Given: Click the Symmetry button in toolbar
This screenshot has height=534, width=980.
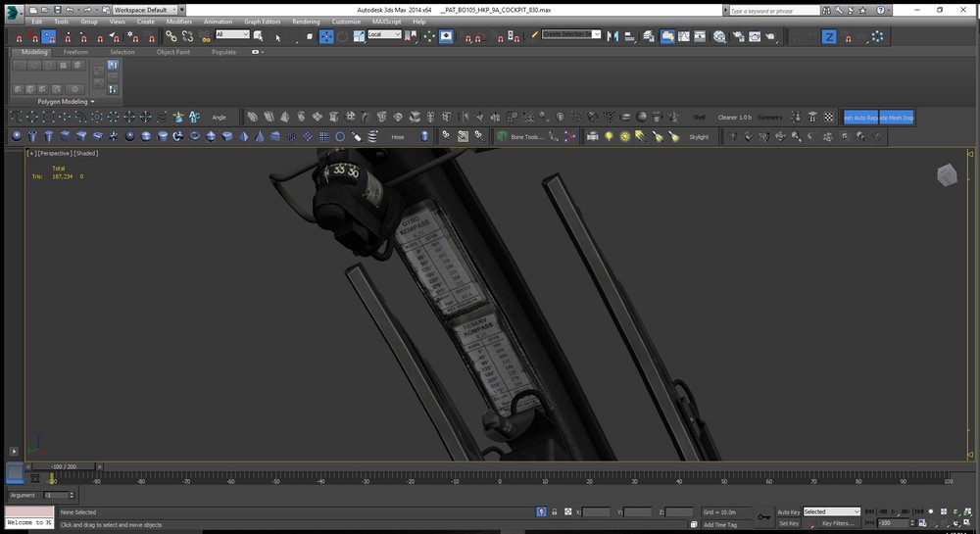Looking at the screenshot, I should point(770,117).
